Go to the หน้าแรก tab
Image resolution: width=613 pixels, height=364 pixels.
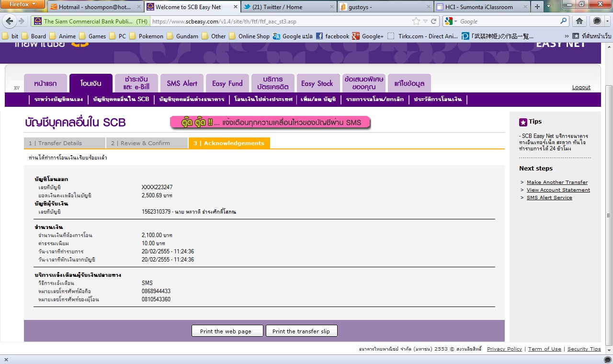[x=45, y=83]
